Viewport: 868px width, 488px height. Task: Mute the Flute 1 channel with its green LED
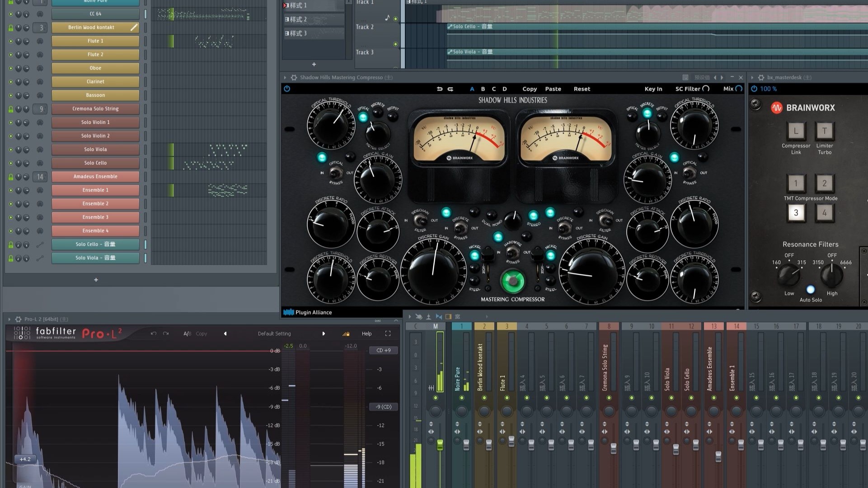click(11, 41)
